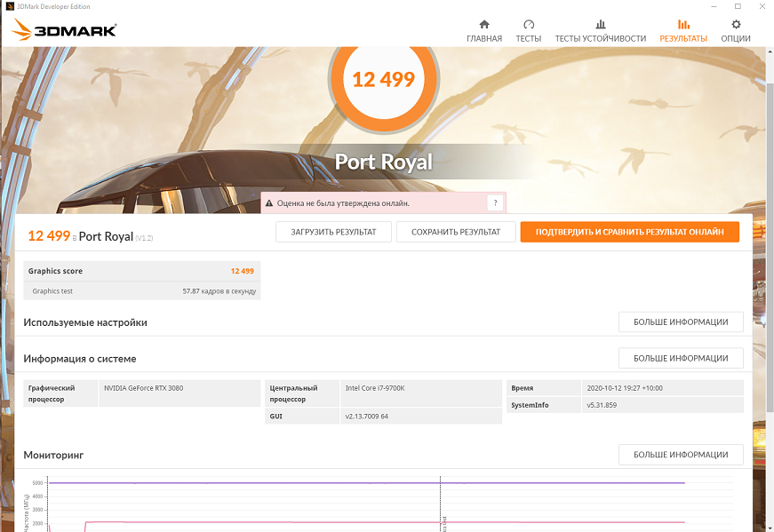Click the Graphics test row
The width and height of the screenshot is (774, 532).
click(141, 291)
